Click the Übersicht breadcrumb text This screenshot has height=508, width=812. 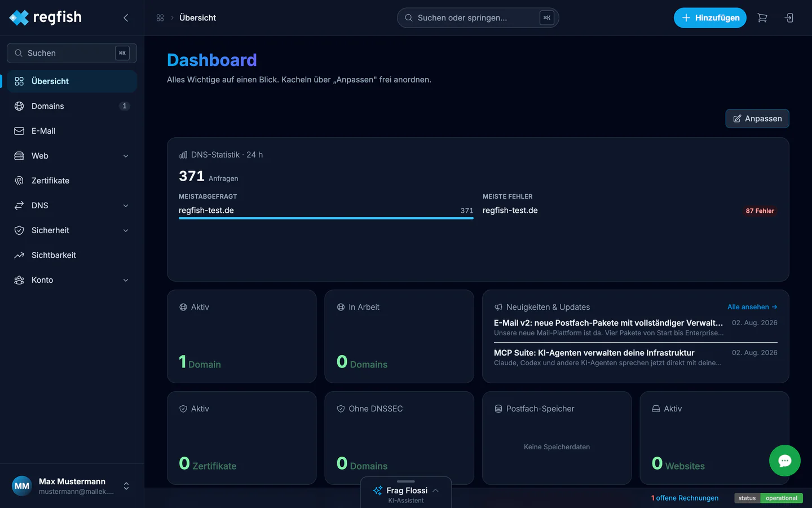(x=197, y=18)
